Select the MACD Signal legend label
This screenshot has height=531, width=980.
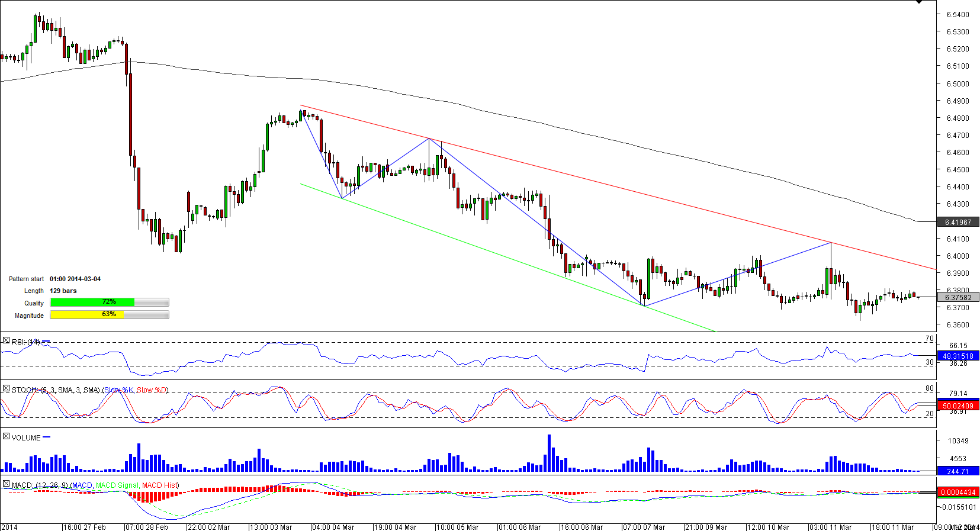coord(117,485)
